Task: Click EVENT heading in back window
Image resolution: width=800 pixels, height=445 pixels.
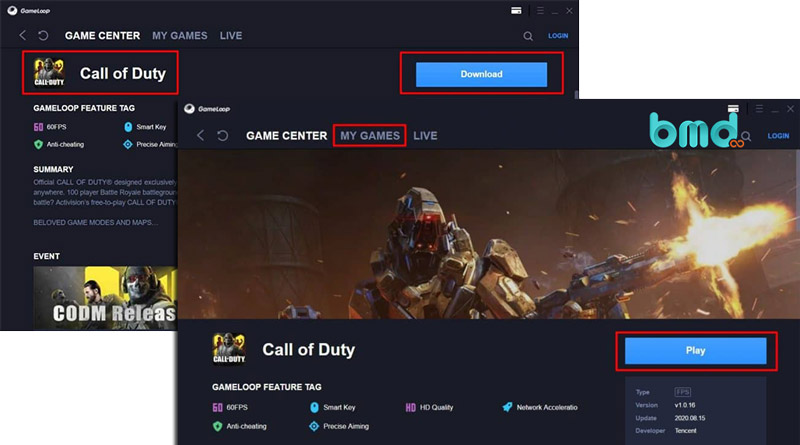Action: (x=46, y=256)
